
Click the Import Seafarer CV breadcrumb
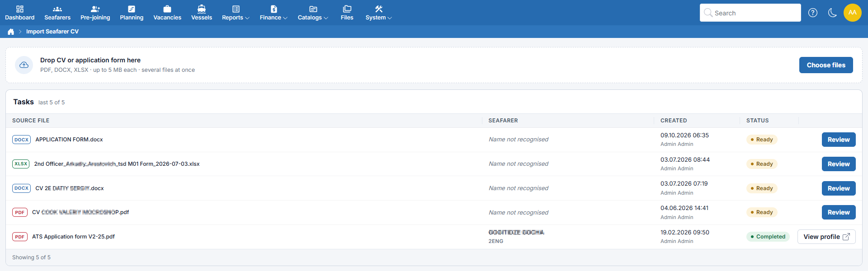pos(52,32)
